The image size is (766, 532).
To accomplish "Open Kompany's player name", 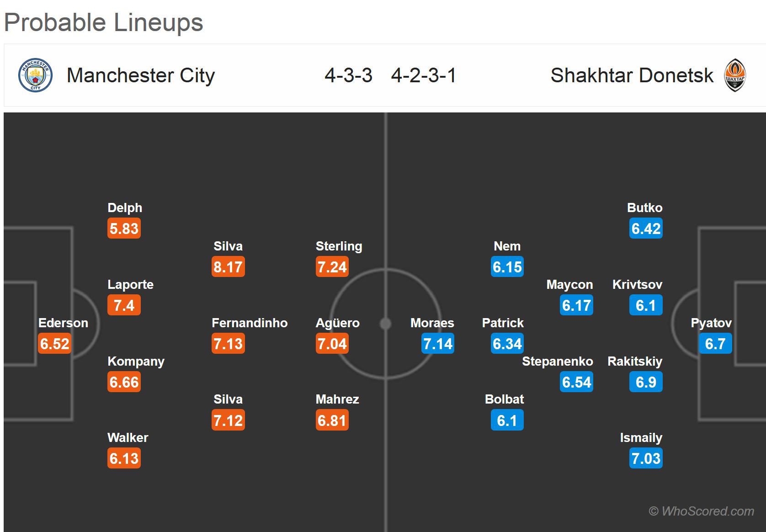I will click(x=136, y=362).
